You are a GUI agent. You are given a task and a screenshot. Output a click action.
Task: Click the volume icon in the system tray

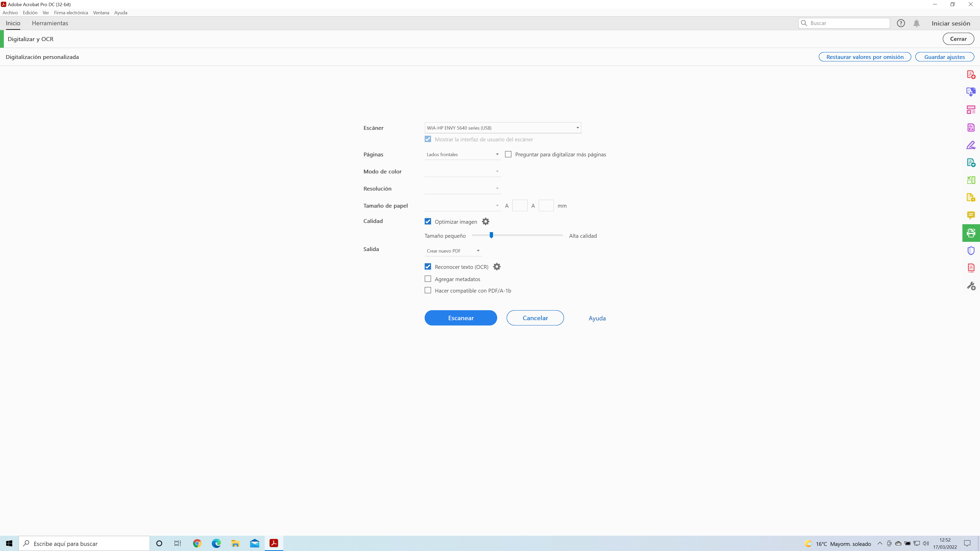coord(926,543)
